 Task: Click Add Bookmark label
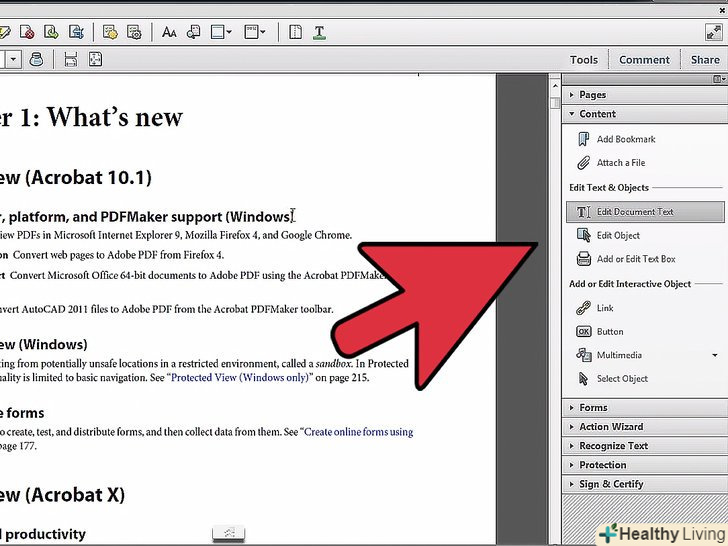tap(626, 139)
